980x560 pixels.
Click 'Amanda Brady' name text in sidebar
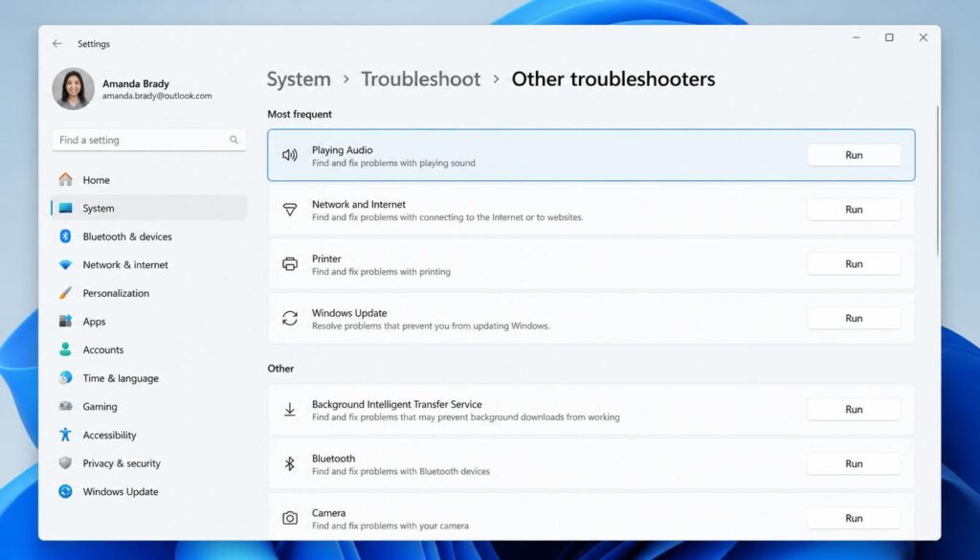[x=136, y=83]
